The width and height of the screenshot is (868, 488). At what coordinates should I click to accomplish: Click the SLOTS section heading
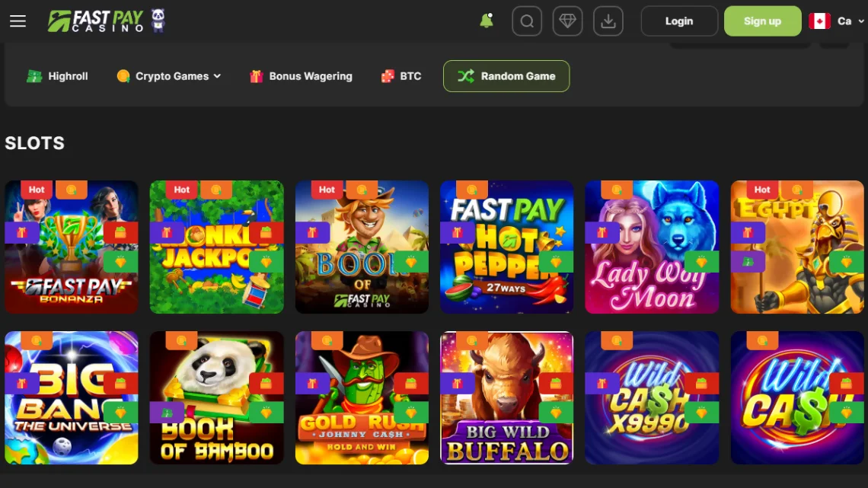35,143
